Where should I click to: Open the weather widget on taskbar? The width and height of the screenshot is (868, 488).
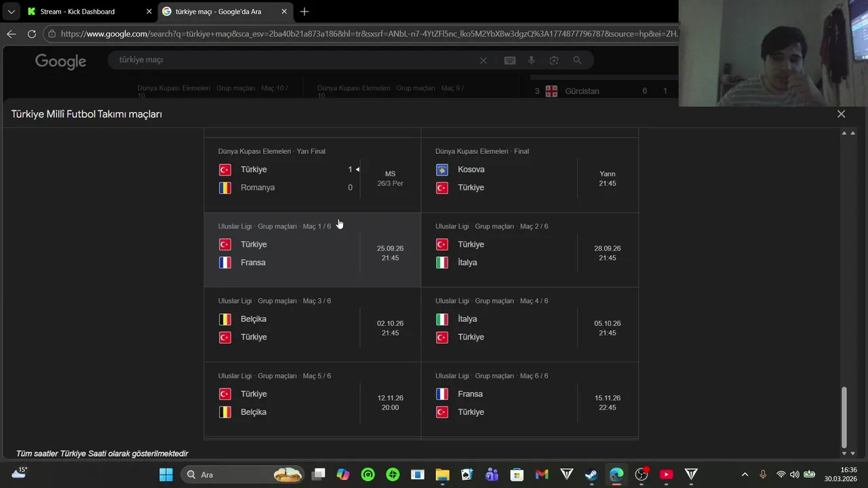19,473
